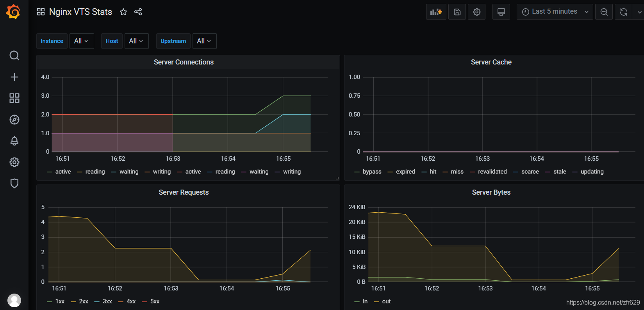Open the Grafana home logo
The image size is (644, 310).
pos(13,12)
